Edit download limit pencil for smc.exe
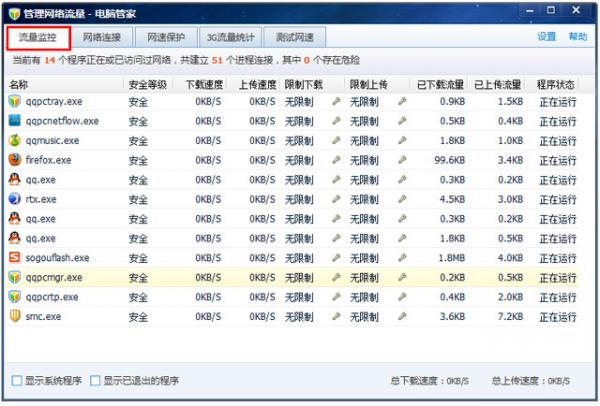The width and height of the screenshot is (600, 406). pyautogui.click(x=337, y=316)
